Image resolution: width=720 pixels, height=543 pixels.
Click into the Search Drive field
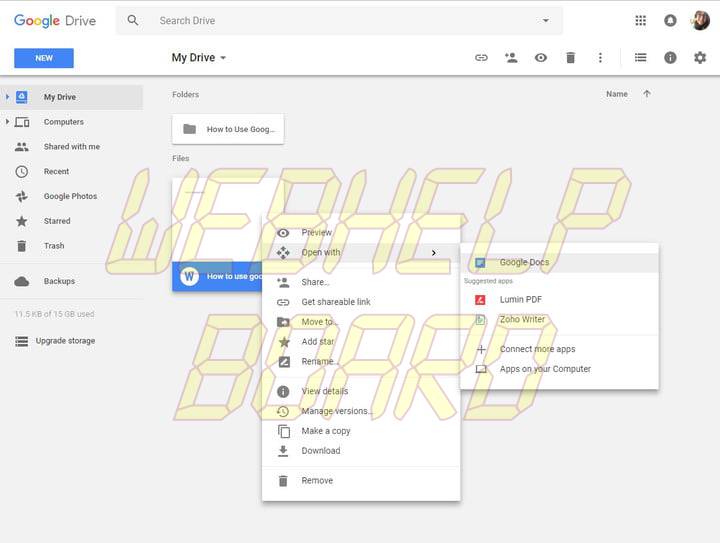(339, 21)
